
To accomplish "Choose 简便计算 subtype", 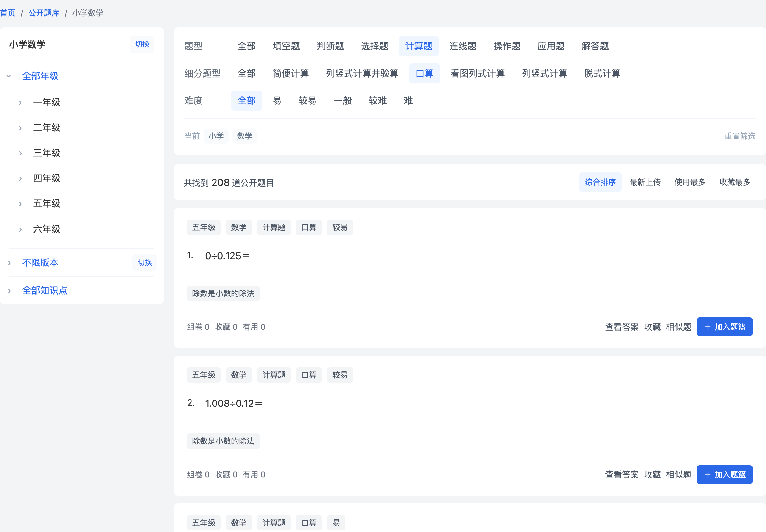I will 290,73.
